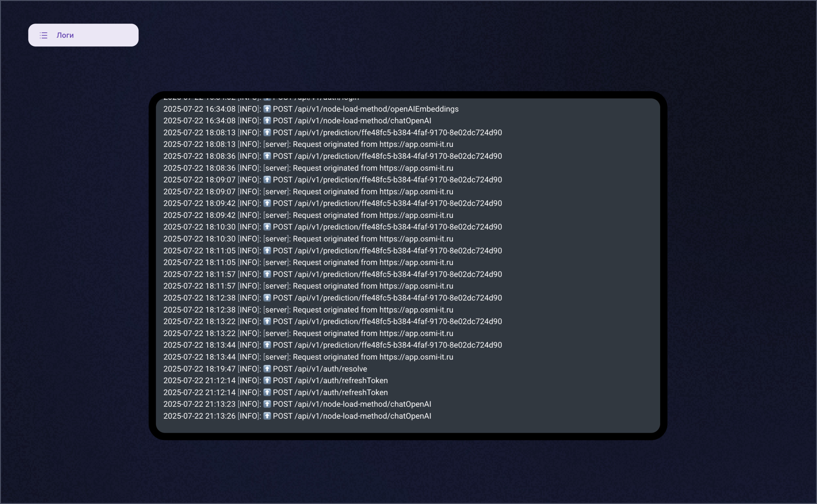Click the [INFO] tag on the 18:11:57 server line

[x=249, y=286]
